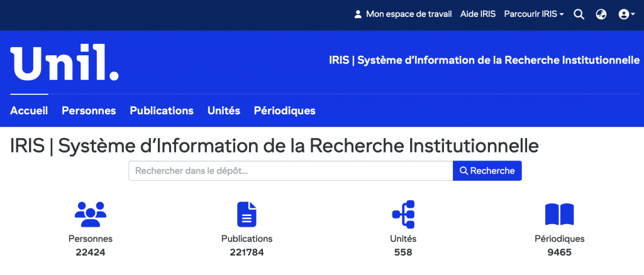Click the Unités label under tree icon
The height and width of the screenshot is (275, 644).
(x=403, y=239)
